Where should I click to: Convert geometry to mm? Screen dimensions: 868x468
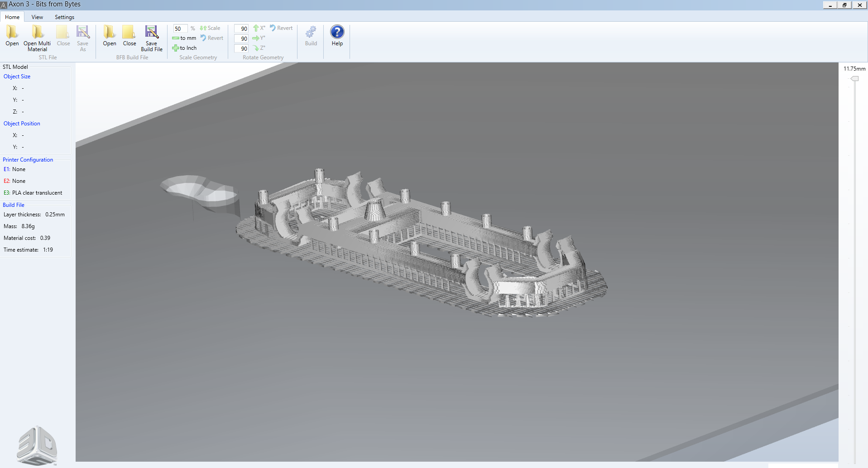point(184,38)
